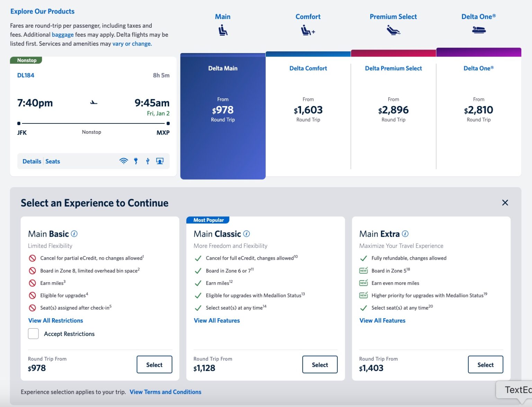Click the seatback entertainment amenity icon
This screenshot has width=532, height=407.
point(160,161)
